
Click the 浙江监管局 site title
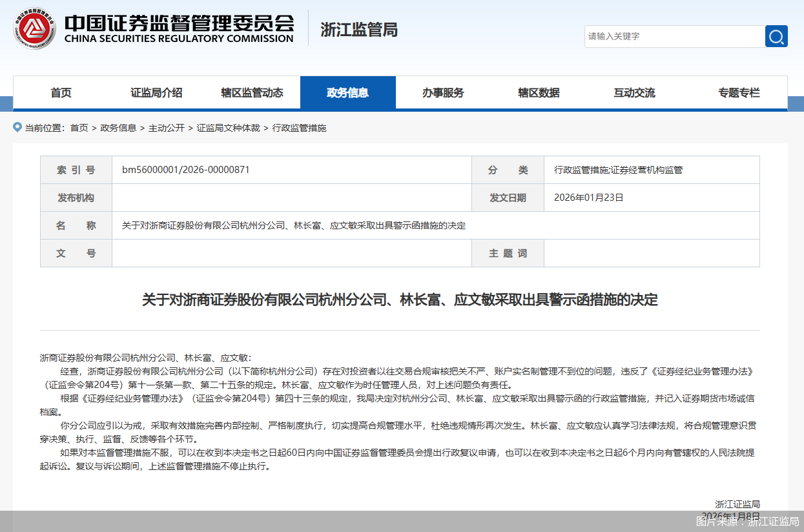(x=358, y=29)
